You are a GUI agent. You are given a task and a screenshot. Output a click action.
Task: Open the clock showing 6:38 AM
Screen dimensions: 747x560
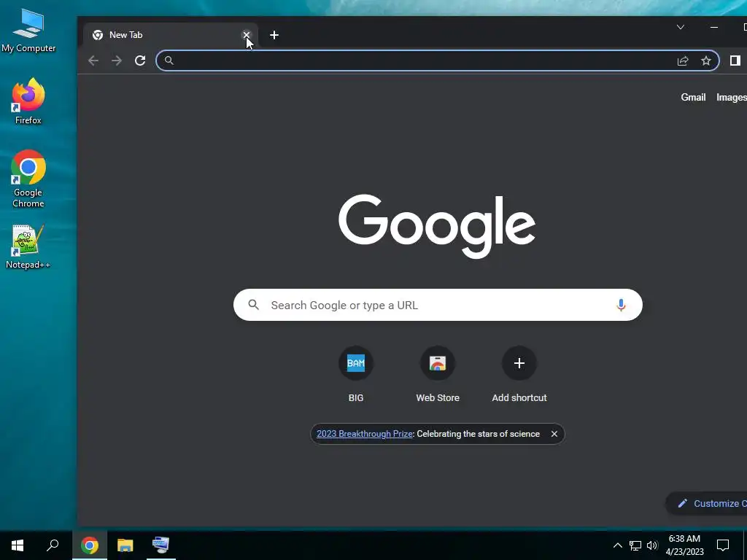[684, 545]
